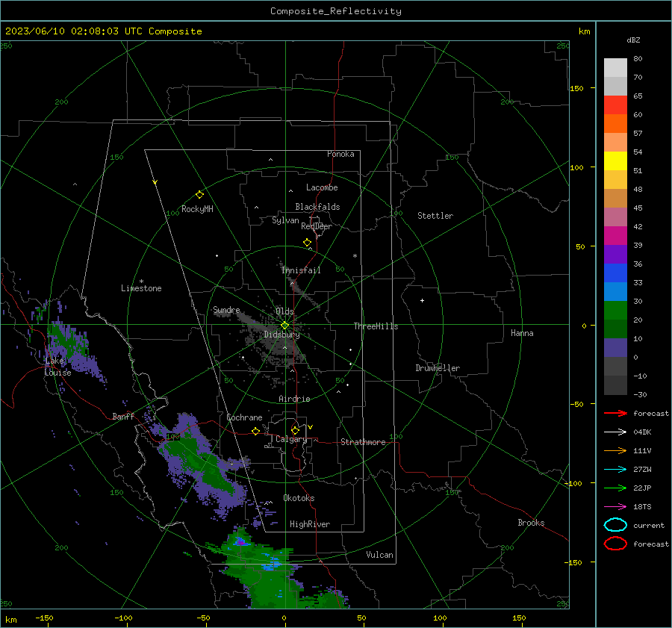Screen dimensions: 672x628
Task: Click the Sylvan label
Action: 285,220
